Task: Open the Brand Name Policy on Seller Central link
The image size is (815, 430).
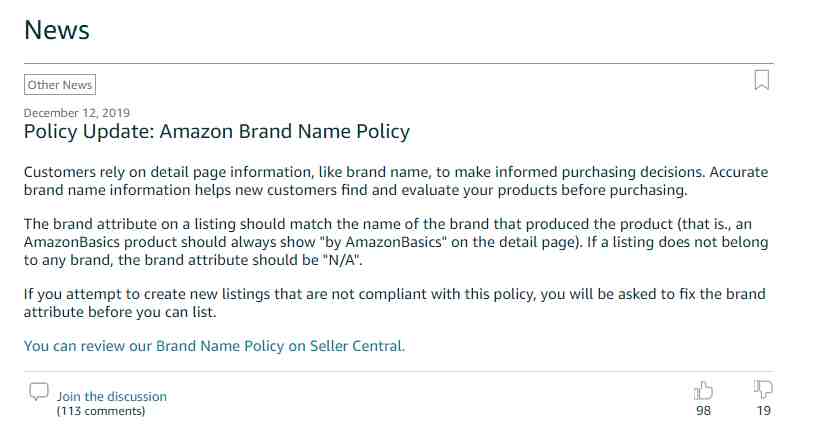Action: tap(214, 346)
